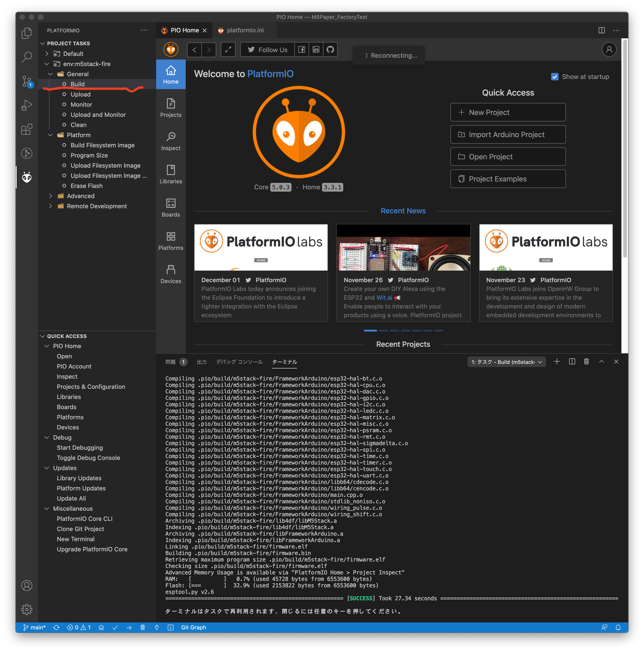Click the trash icon to kill terminal
The height and width of the screenshot is (652, 644).
click(x=586, y=361)
